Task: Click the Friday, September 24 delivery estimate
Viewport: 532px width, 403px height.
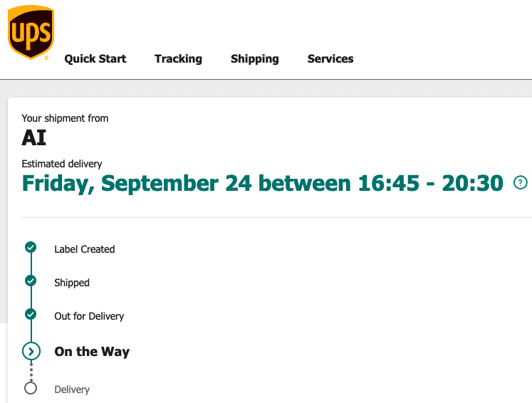Action: pos(263,184)
